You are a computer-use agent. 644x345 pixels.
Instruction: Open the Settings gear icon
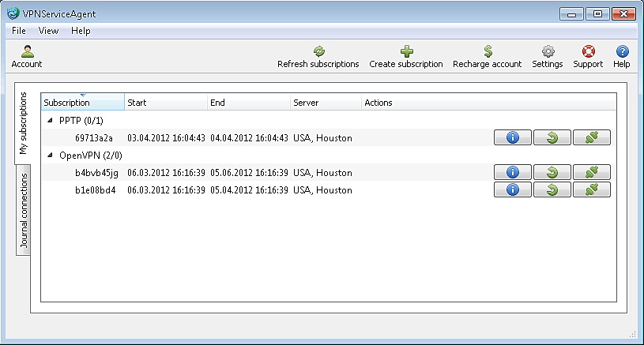pos(548,52)
